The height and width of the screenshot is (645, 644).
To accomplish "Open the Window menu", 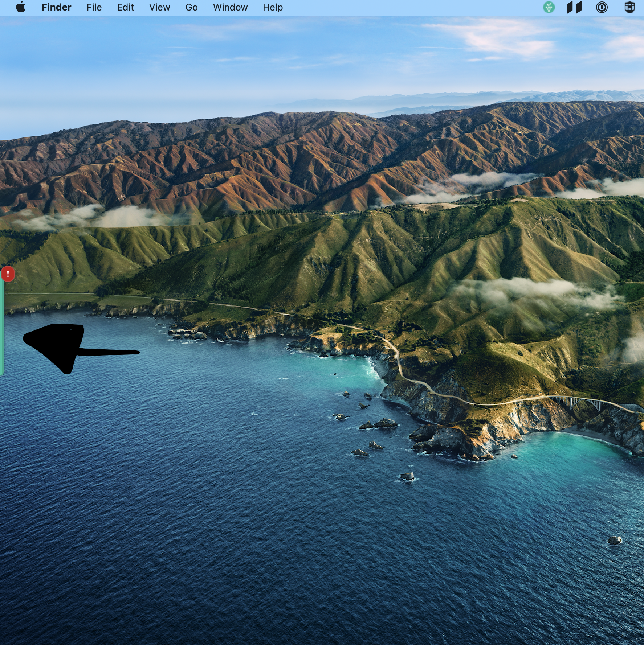I will 230,7.
